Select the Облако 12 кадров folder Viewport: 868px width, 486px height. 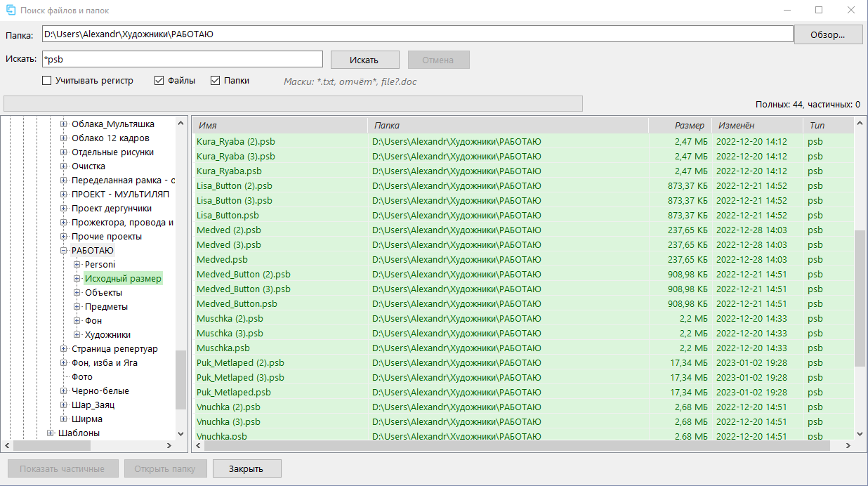(x=110, y=138)
